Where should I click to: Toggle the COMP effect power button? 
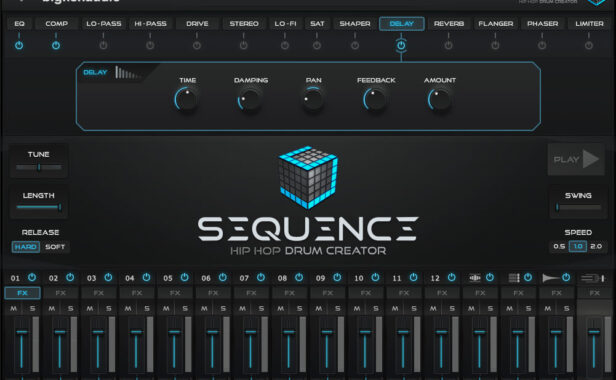[x=56, y=45]
